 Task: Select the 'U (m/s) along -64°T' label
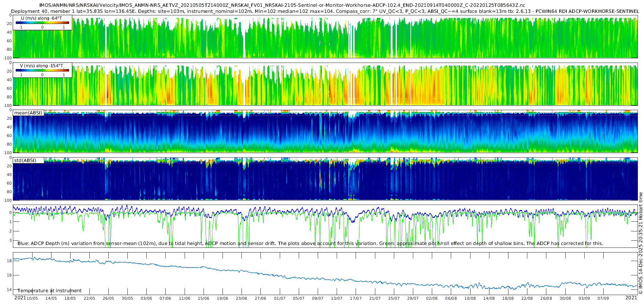42,18
